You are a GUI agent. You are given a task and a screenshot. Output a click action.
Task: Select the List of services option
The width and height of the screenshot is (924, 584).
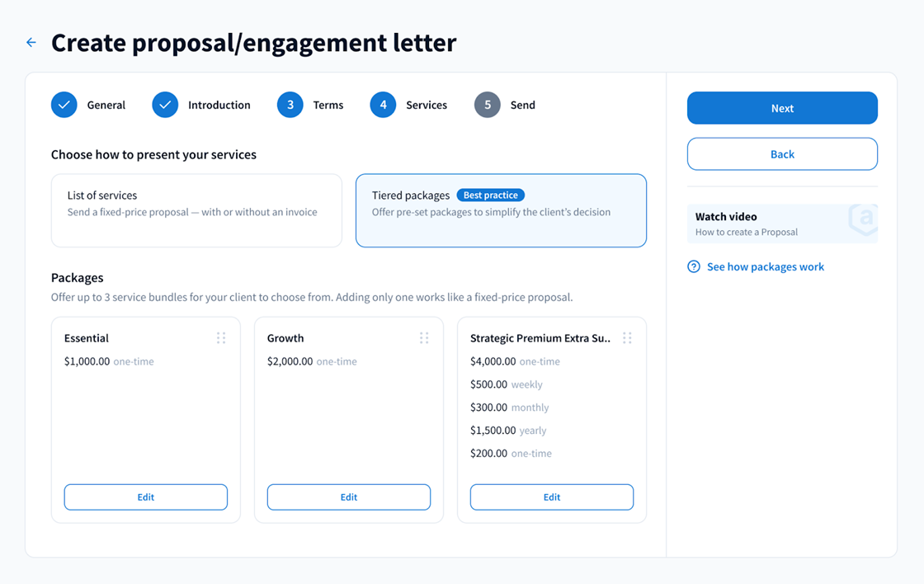click(196, 210)
